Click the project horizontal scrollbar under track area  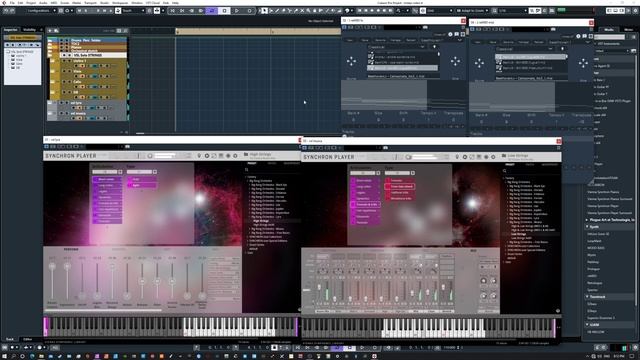point(140,133)
